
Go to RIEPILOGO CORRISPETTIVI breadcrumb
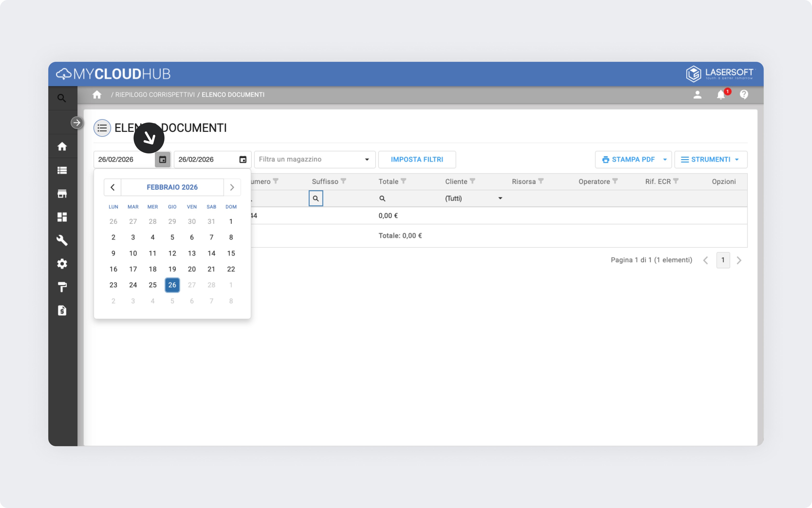pyautogui.click(x=155, y=95)
